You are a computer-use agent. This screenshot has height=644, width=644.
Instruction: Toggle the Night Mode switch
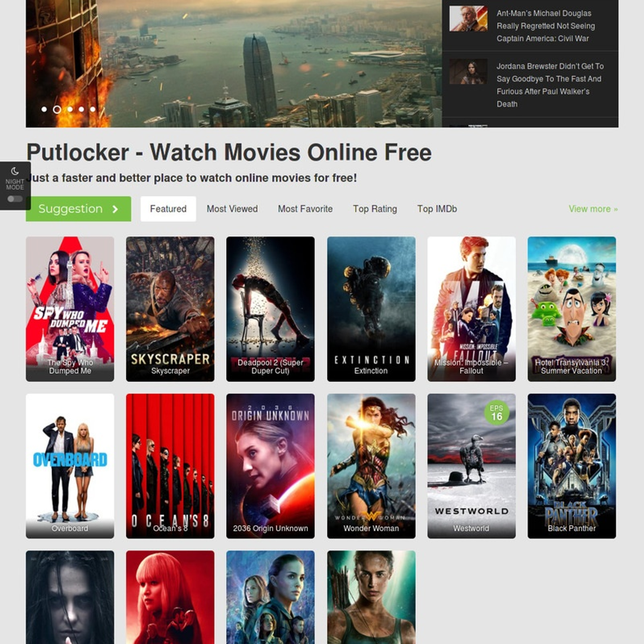click(15, 199)
